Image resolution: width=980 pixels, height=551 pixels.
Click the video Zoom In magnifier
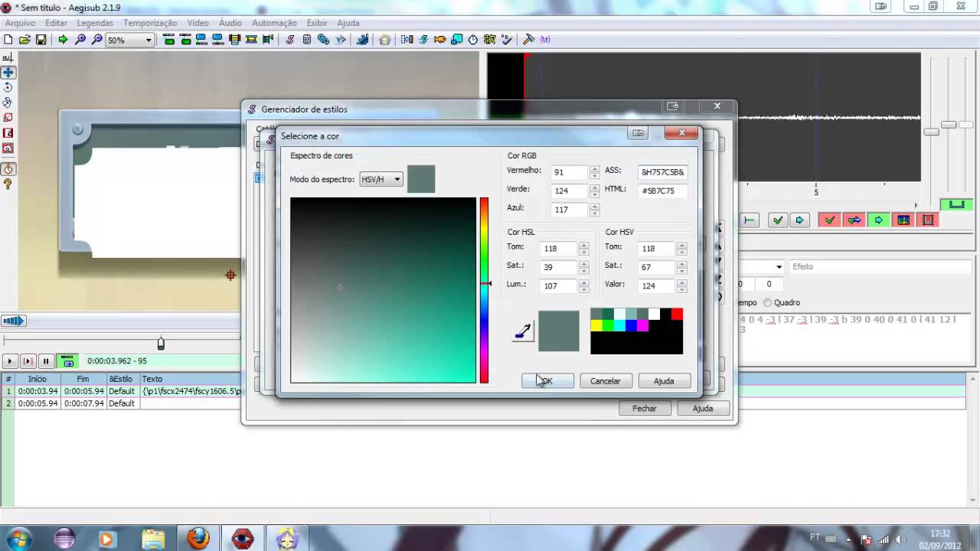80,39
